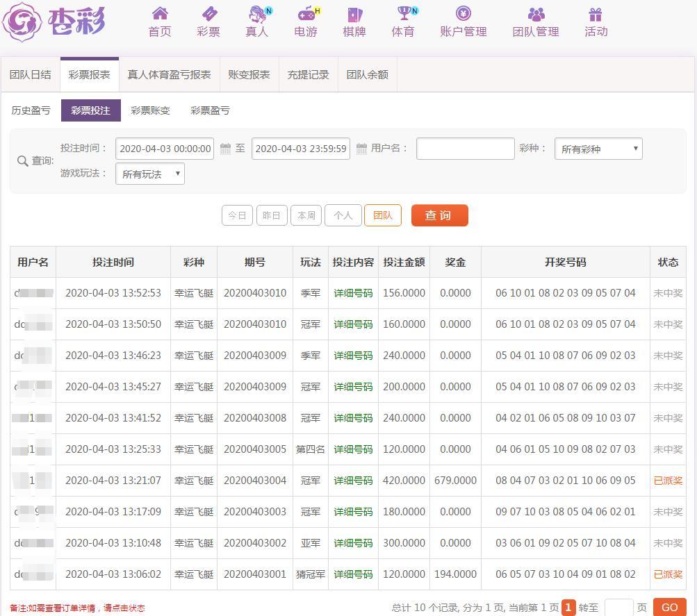Click the 杏彩 site logo
This screenshot has height=616, width=697.
(54, 22)
